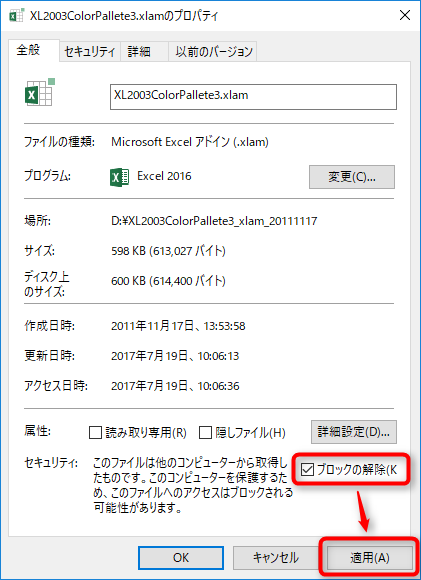Click the 変更(C)... button

(x=352, y=177)
